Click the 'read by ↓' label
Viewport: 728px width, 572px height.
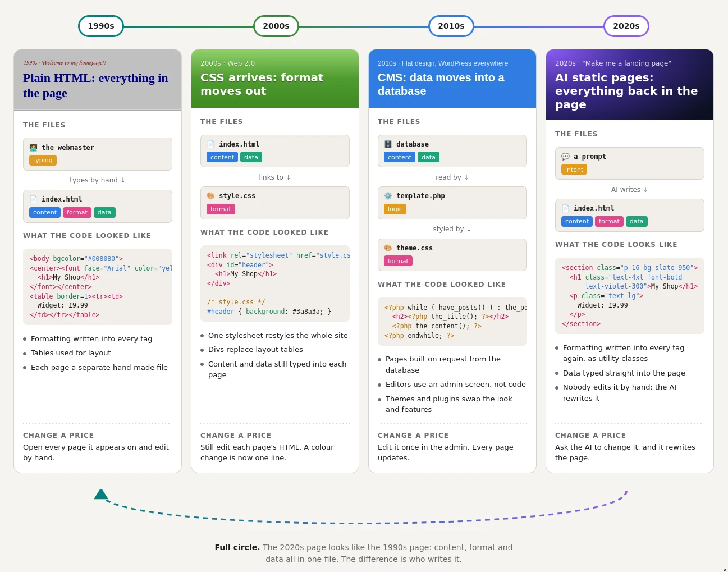coord(452,177)
